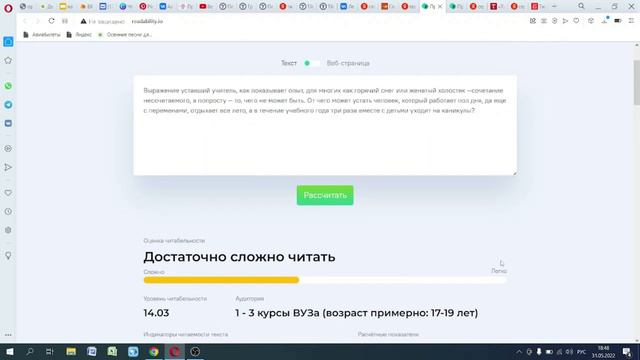640x360 pixels.
Task: Open the Авиабилеты bookmark
Action: click(x=42, y=35)
